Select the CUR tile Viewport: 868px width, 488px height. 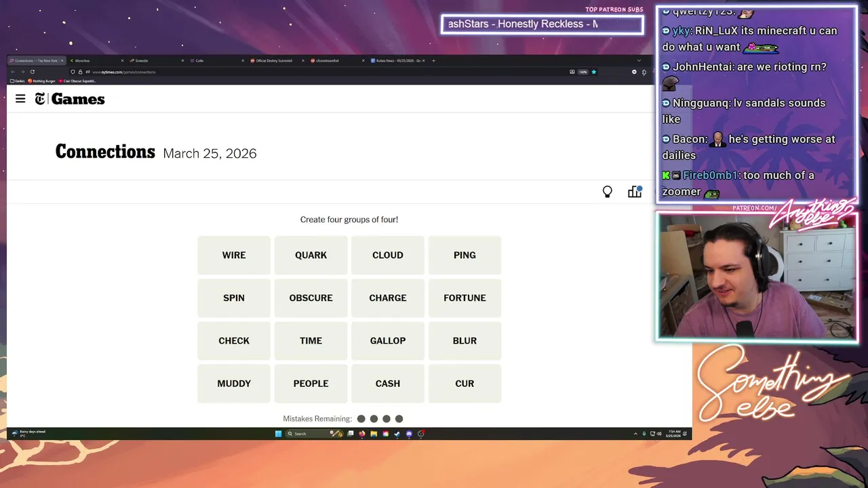(x=465, y=383)
